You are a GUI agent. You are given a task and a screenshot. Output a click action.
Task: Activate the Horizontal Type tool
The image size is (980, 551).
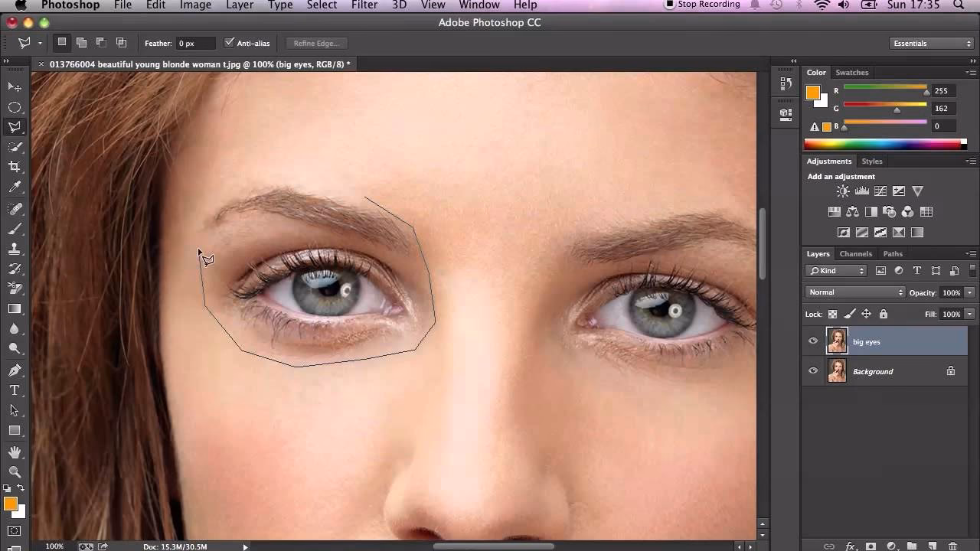coord(15,390)
